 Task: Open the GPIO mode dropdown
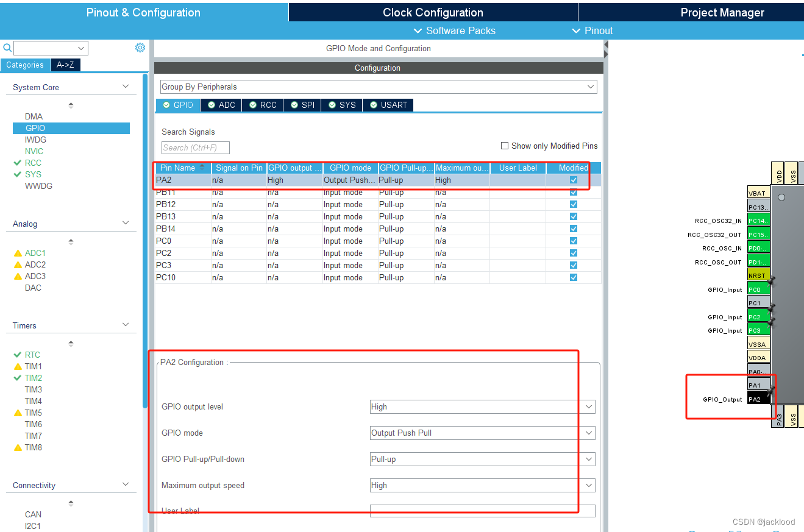[482, 433]
